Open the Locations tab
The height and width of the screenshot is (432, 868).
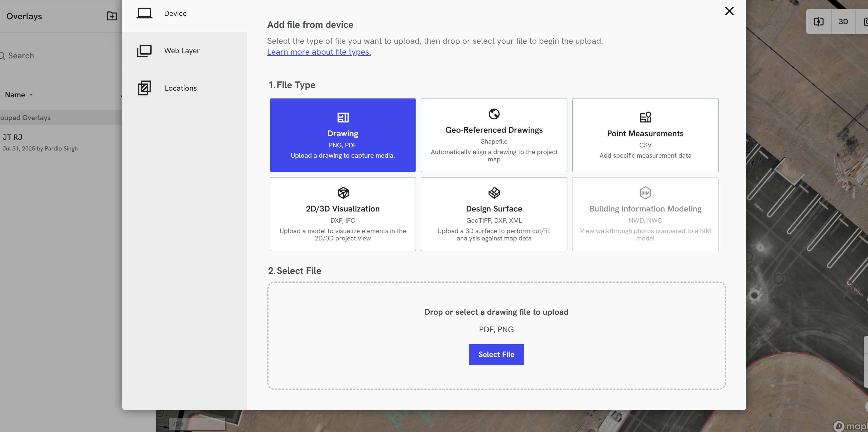181,88
